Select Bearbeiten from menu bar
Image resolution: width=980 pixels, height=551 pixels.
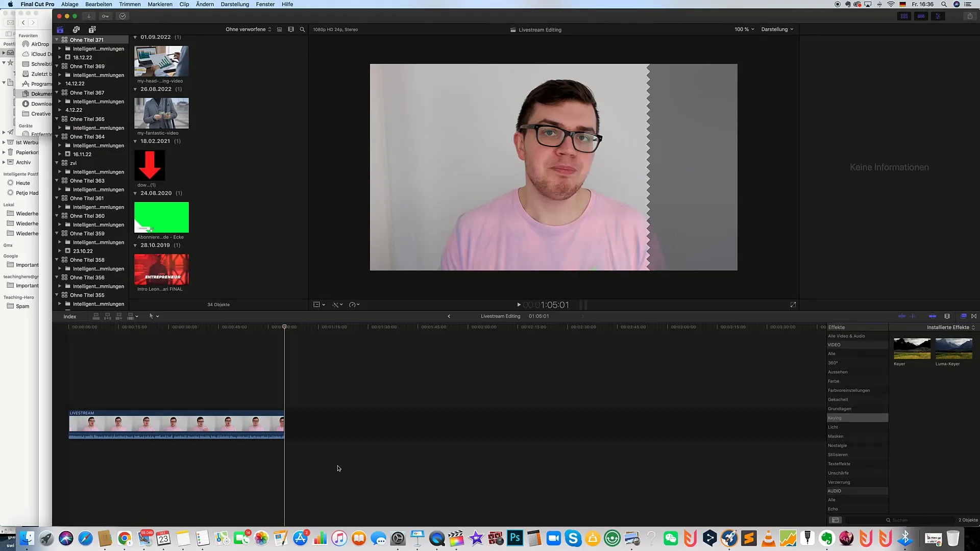click(x=99, y=5)
